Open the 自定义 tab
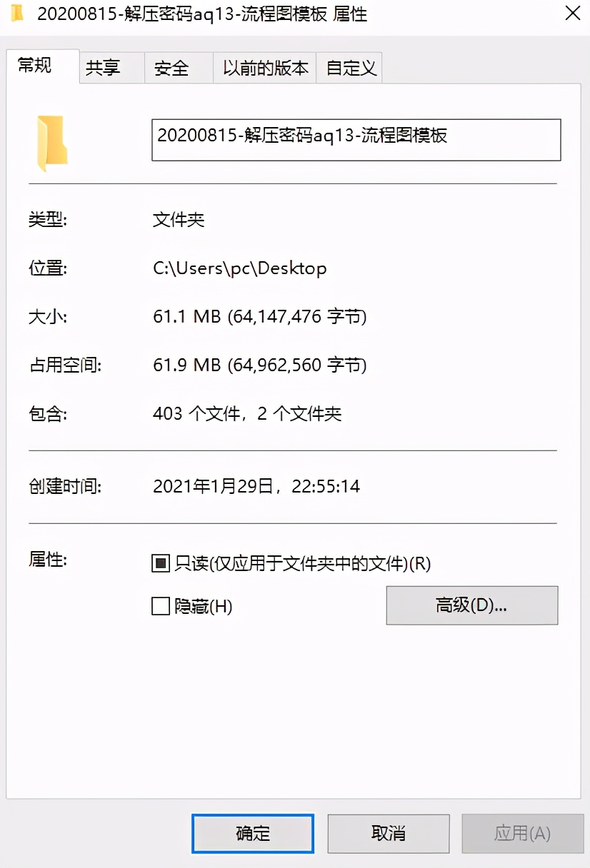The height and width of the screenshot is (868, 590). 351,69
